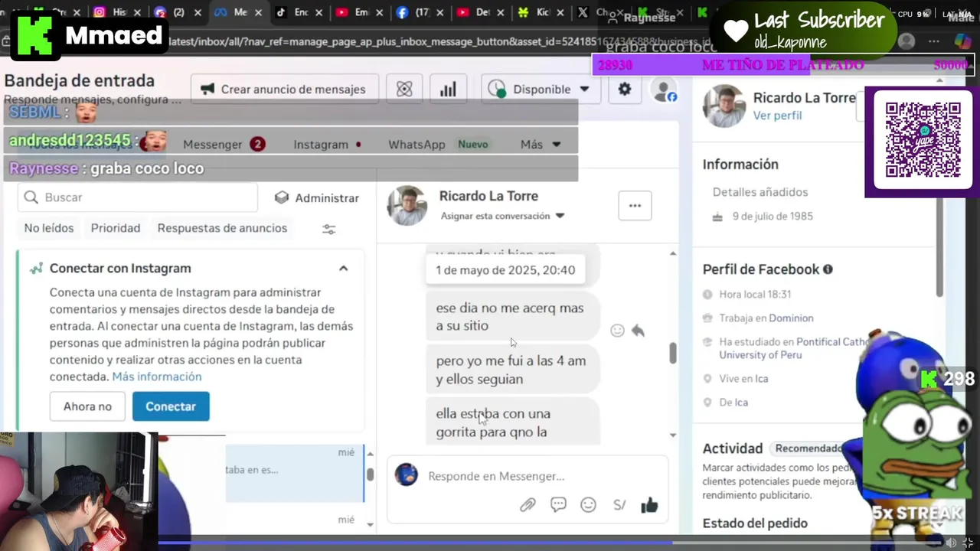Click the Buscar search field

click(138, 197)
